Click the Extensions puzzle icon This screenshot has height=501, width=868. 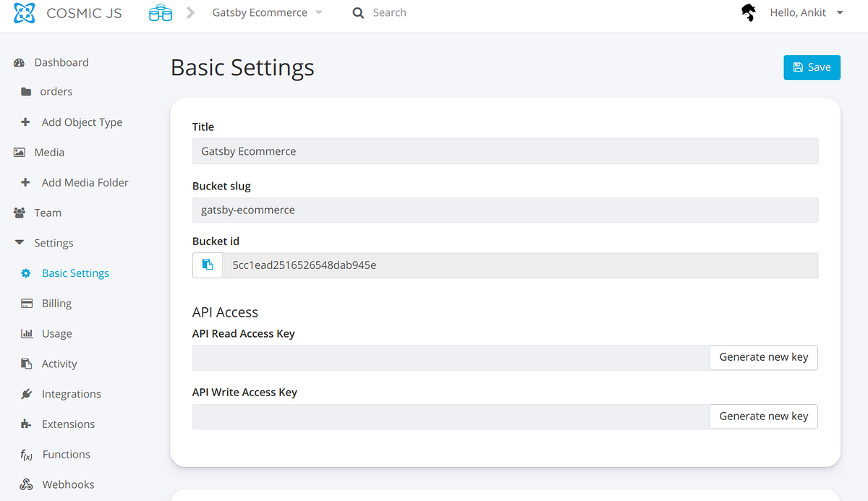click(27, 424)
